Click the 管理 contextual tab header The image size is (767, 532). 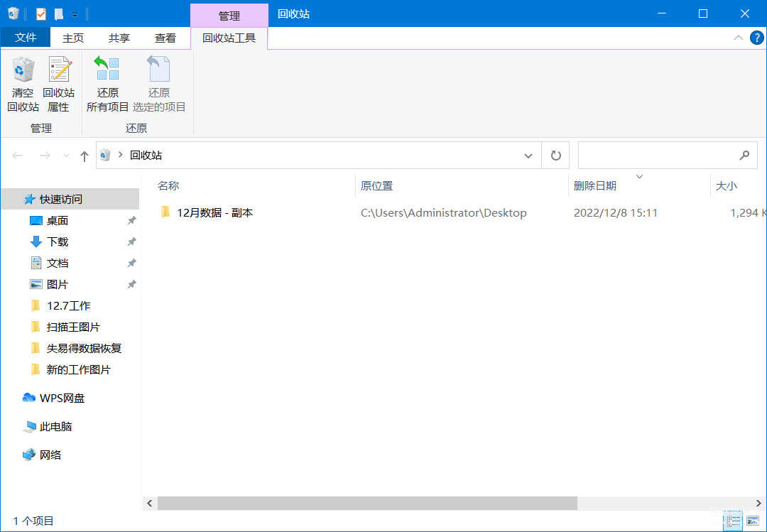[x=229, y=16]
